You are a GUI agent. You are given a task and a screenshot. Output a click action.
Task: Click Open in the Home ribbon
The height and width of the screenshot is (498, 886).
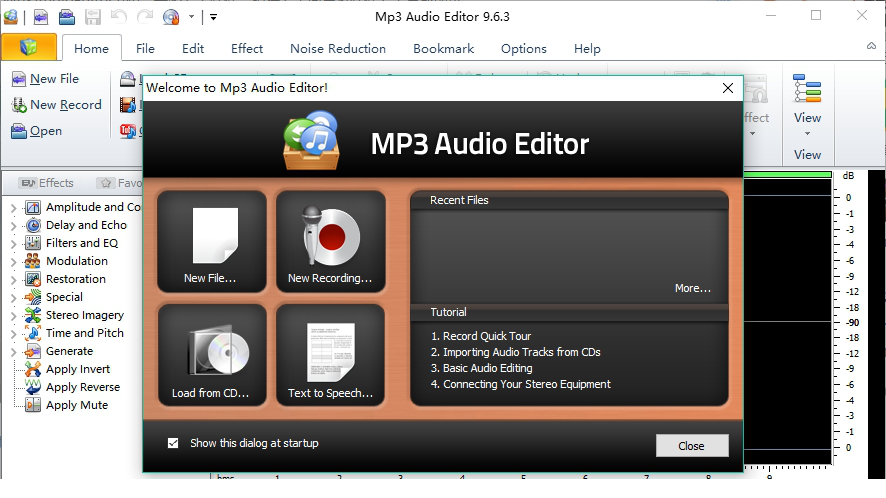pos(37,131)
